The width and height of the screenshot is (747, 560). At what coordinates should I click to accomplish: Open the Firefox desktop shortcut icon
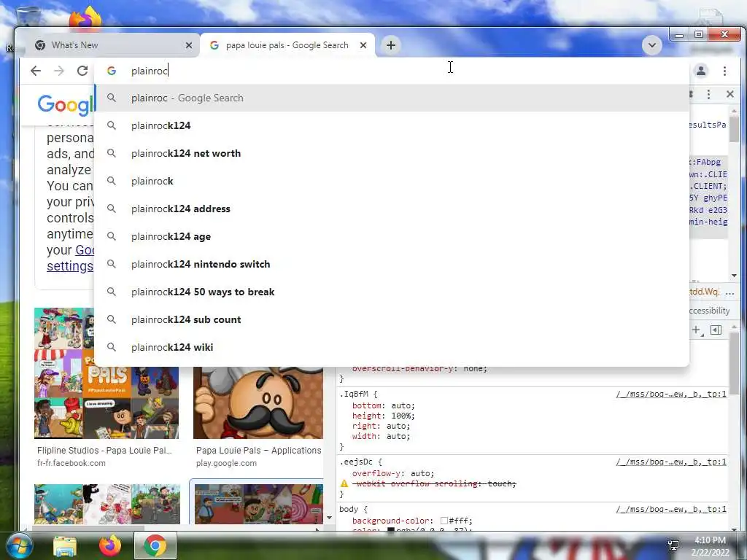86,17
